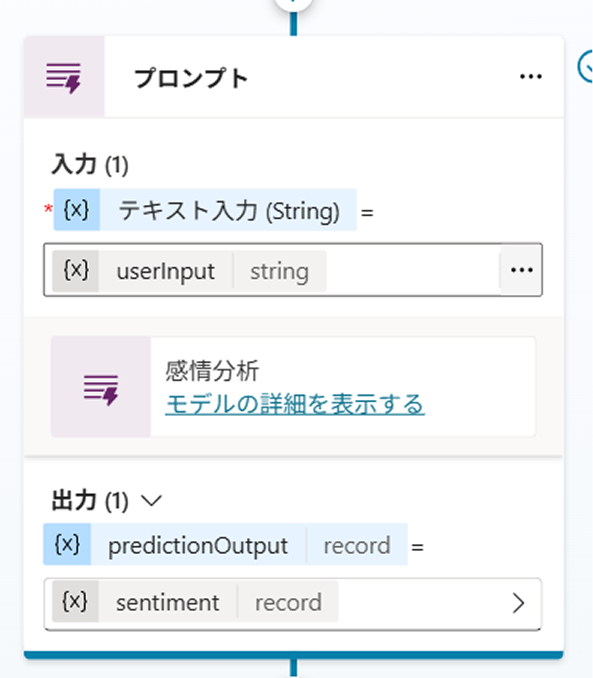Click the sentiment record output field
The height and width of the screenshot is (678, 593).
[x=293, y=604]
